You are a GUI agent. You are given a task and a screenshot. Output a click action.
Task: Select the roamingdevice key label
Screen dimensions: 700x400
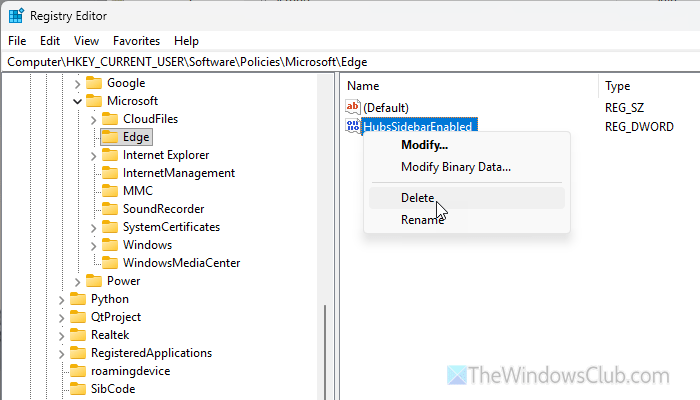point(130,371)
